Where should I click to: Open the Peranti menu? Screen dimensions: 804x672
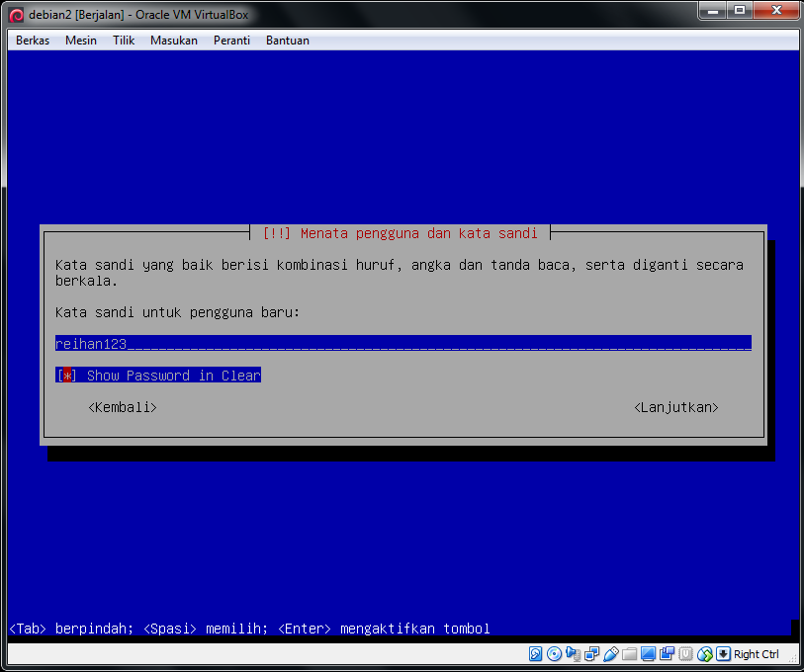231,41
